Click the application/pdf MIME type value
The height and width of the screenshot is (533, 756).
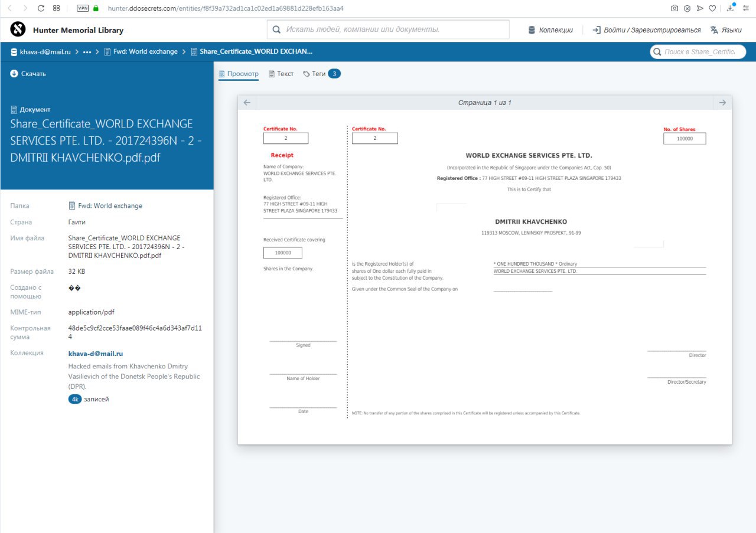click(91, 312)
